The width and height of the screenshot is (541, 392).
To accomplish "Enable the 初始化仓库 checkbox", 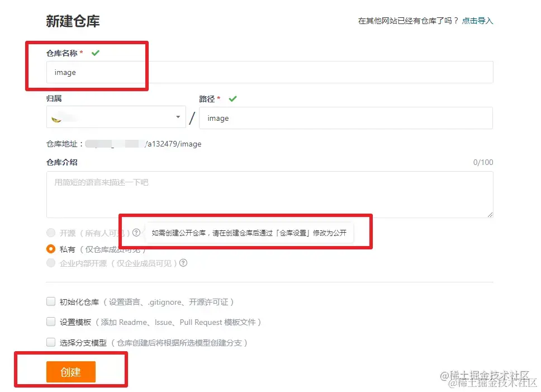I will [x=51, y=302].
